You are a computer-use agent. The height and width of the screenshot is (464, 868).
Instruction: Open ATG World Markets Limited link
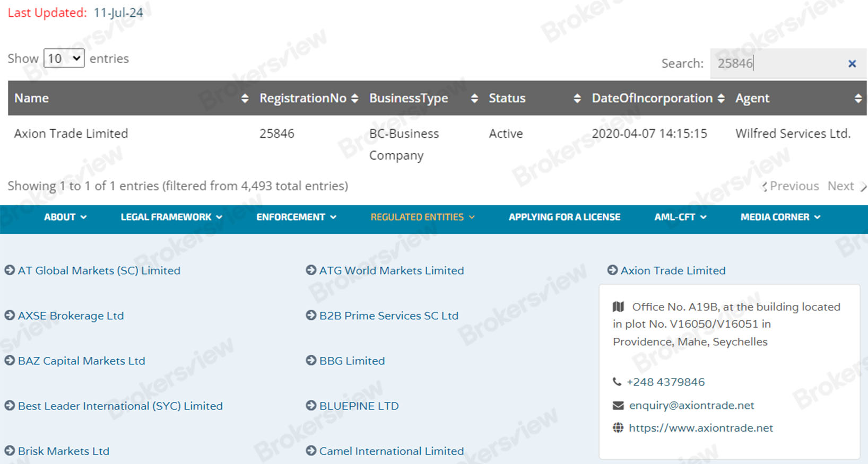[392, 270]
